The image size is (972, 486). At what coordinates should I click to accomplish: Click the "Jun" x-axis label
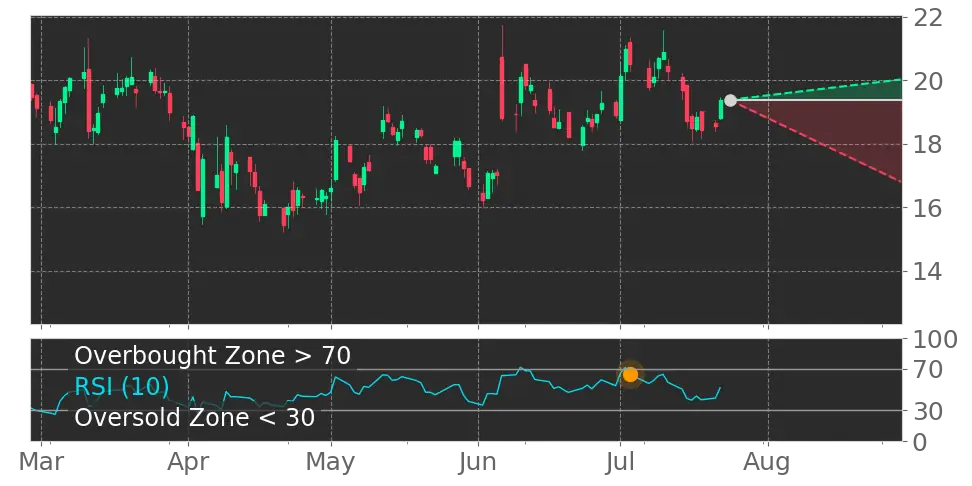tap(478, 462)
